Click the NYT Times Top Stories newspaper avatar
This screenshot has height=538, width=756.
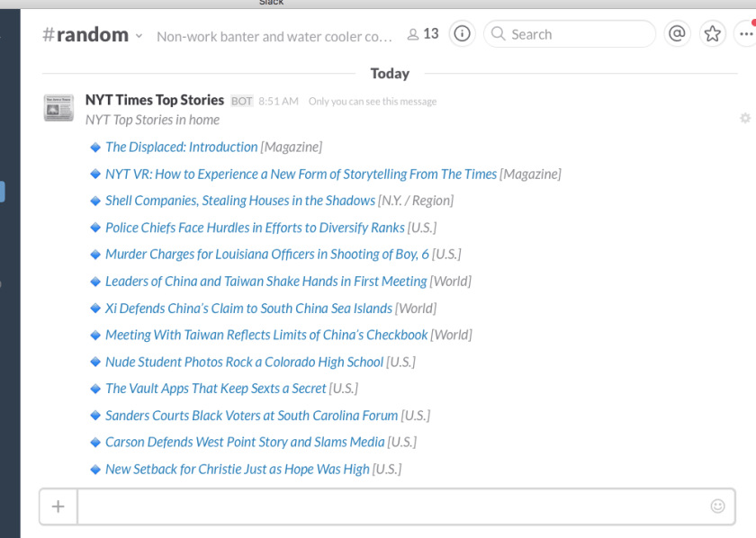[58, 107]
